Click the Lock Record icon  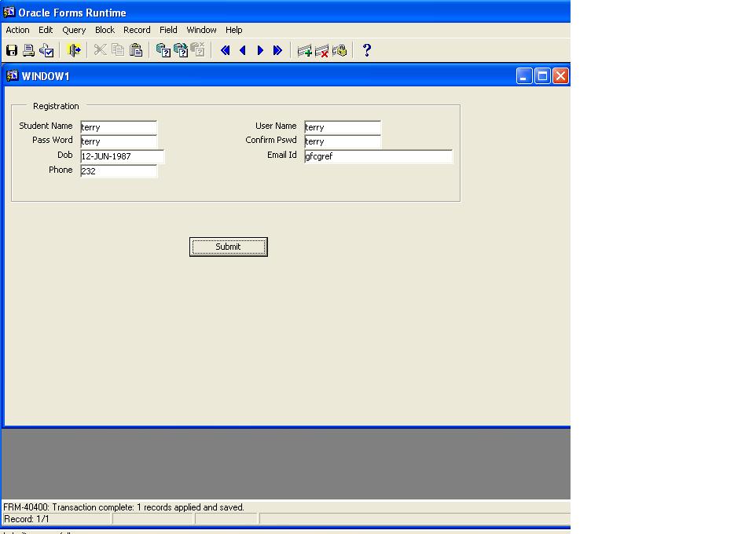tap(339, 50)
